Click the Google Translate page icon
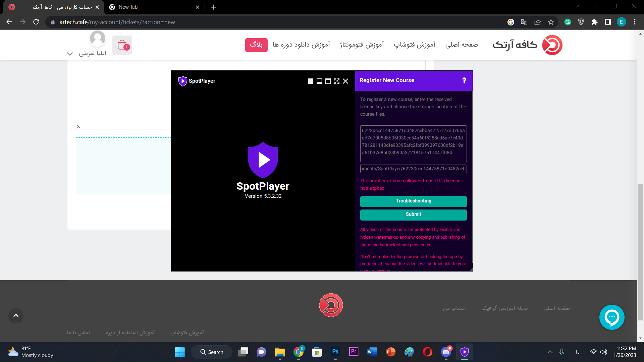This screenshot has height=362, width=644. tap(524, 22)
